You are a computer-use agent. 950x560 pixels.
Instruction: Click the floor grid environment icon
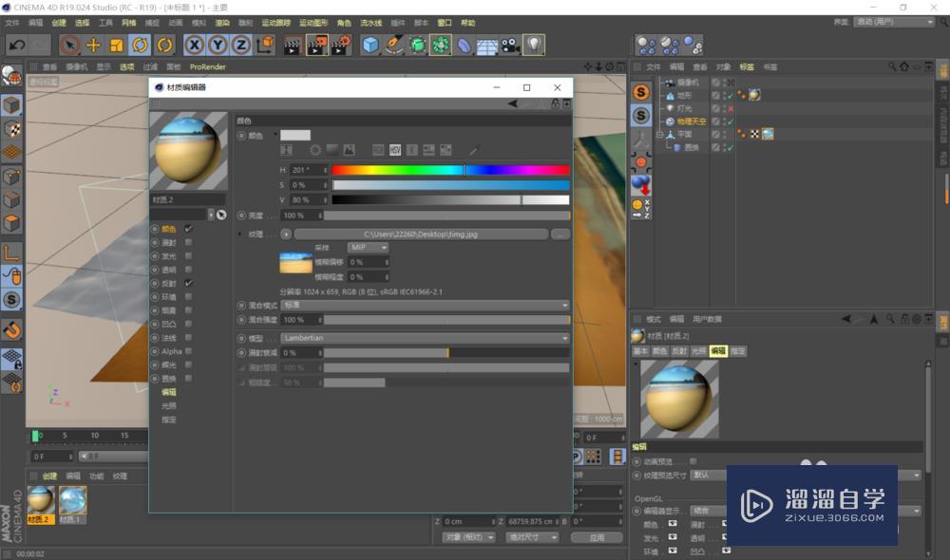pos(487,46)
